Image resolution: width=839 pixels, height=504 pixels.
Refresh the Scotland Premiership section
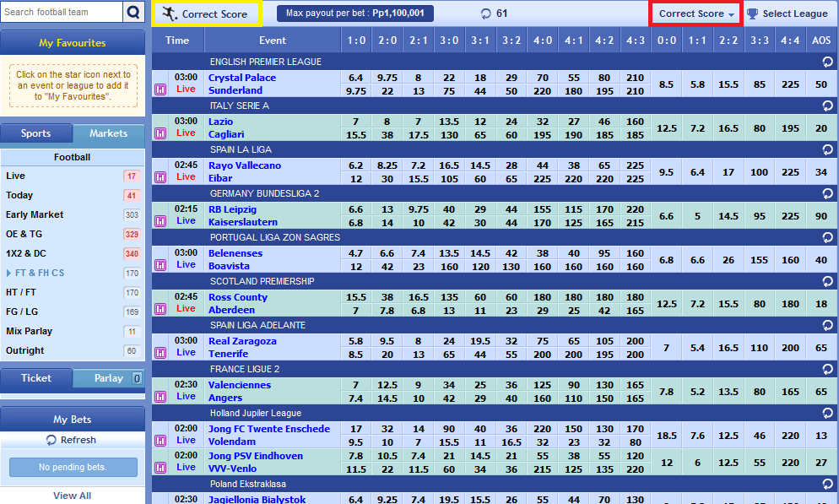[828, 281]
